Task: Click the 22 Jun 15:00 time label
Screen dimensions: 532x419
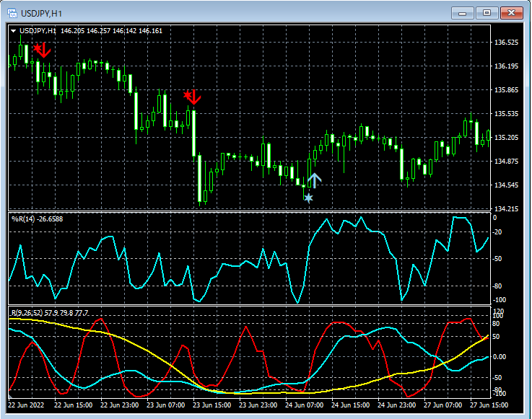Action: [74, 405]
